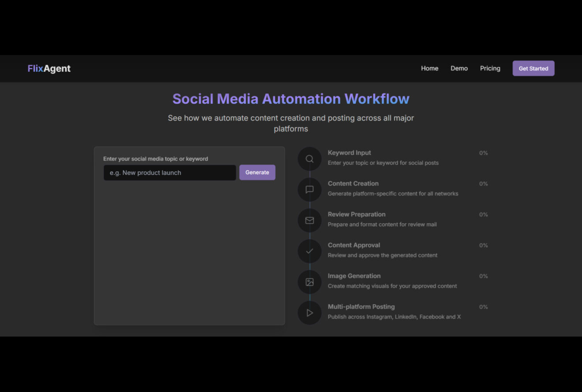Click the Image Generation picture icon
Screen dimensions: 582x392
310,282
